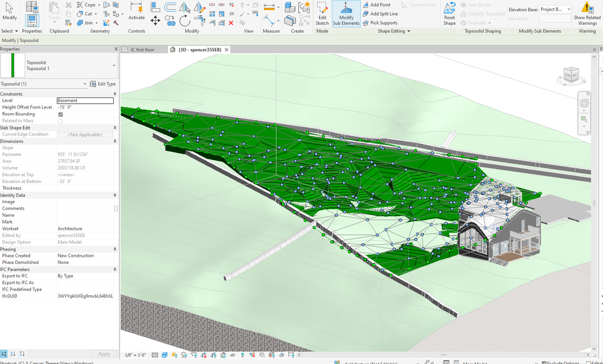Click the Create Similar icon

point(304,7)
